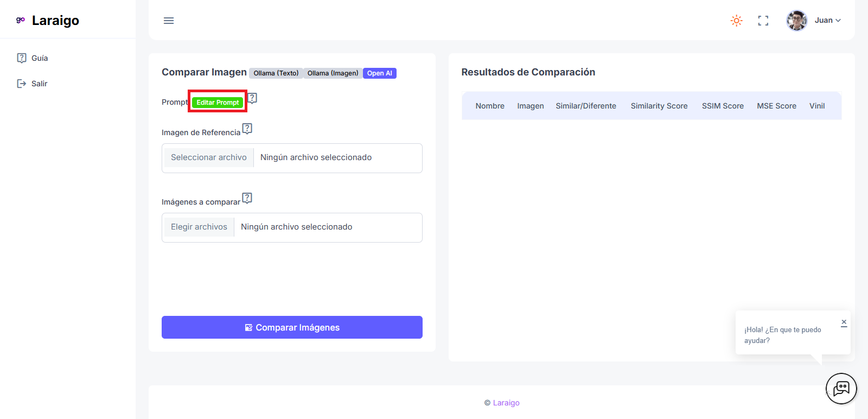The width and height of the screenshot is (868, 419).
Task: Click help icon beside Imágenes a comparar
Action: (x=247, y=198)
